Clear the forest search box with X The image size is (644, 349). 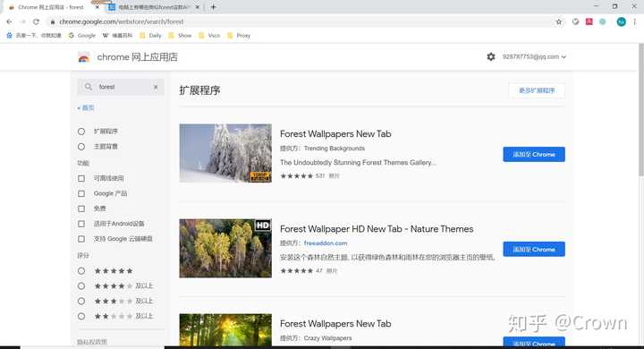(156, 87)
